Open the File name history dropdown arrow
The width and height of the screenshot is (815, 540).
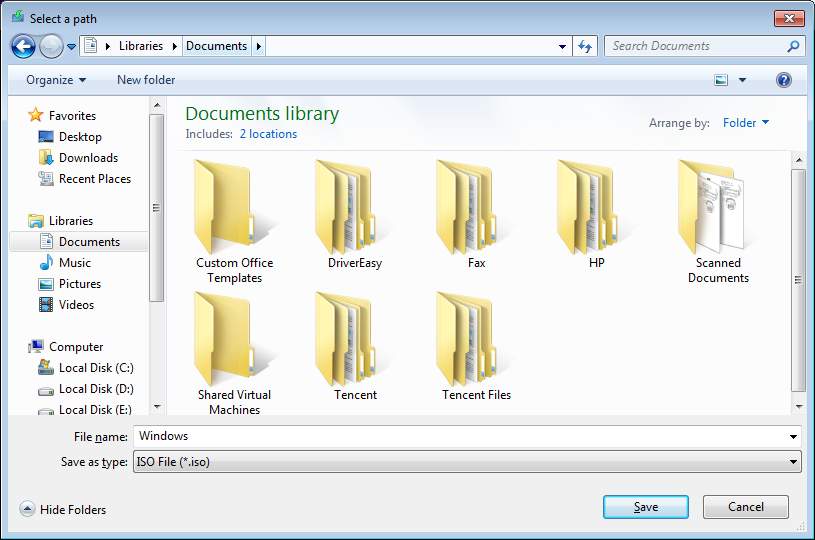pos(793,437)
